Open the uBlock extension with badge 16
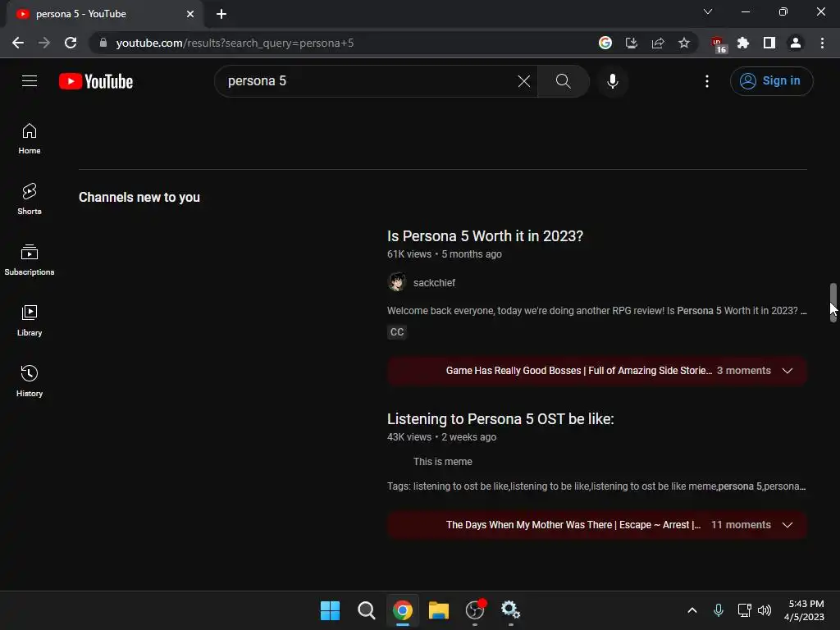Screen dimensions: 840x630 pos(719,44)
